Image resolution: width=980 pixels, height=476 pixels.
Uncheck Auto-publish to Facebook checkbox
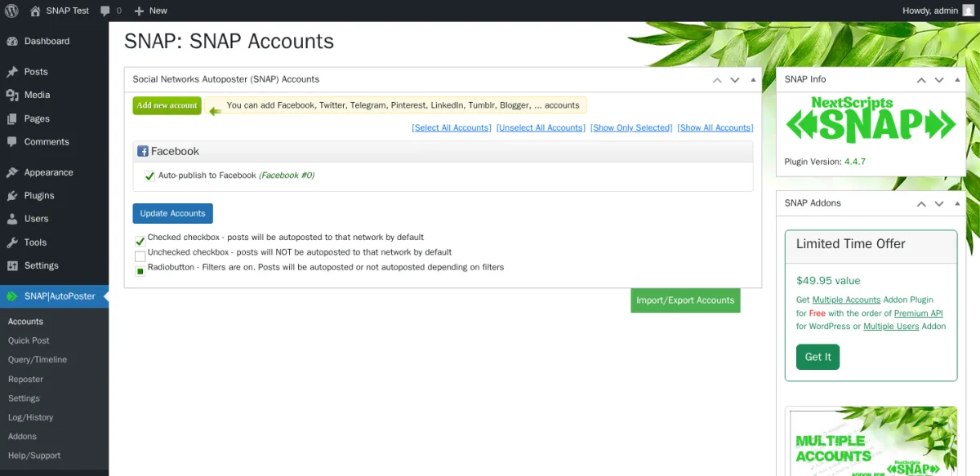(x=149, y=176)
